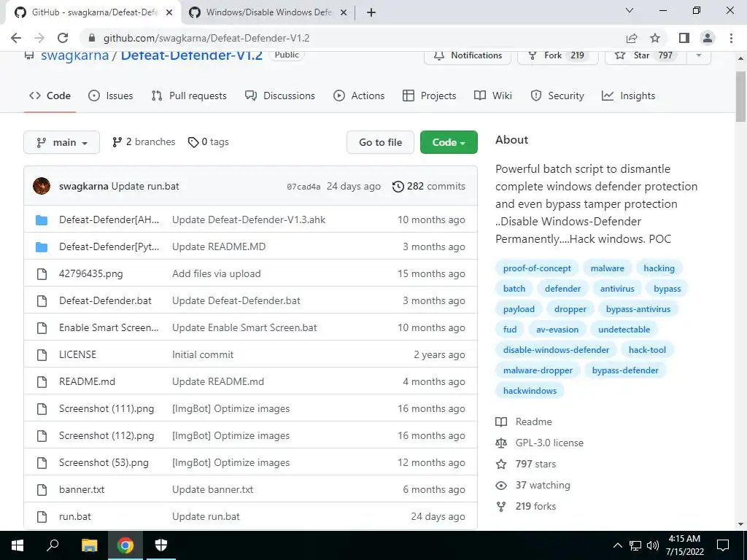747x560 pixels.
Task: Open the Enable Smart Screen file
Action: 109,327
